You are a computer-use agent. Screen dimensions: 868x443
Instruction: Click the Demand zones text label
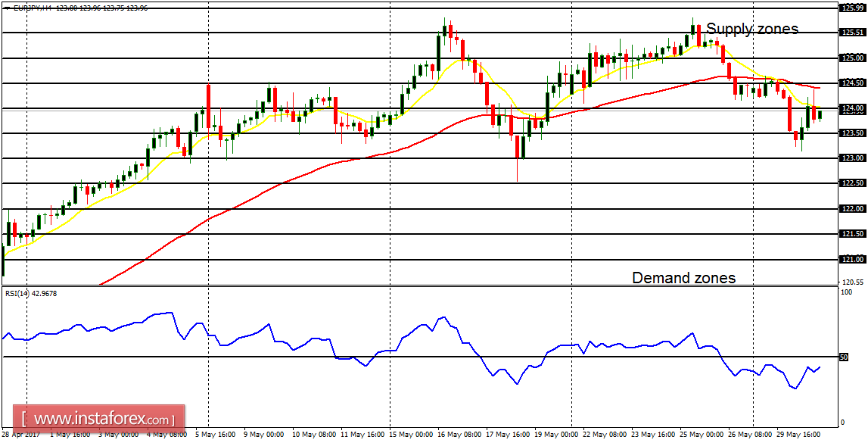(x=683, y=278)
